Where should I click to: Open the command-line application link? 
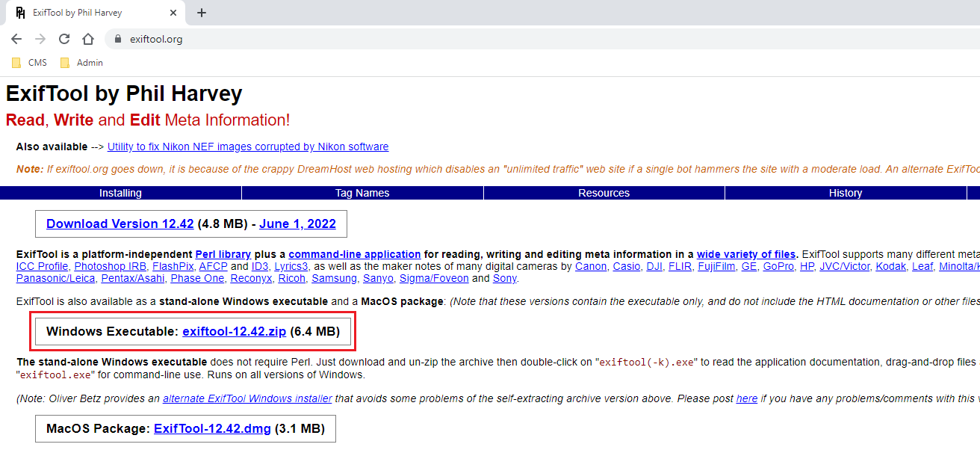tap(355, 254)
